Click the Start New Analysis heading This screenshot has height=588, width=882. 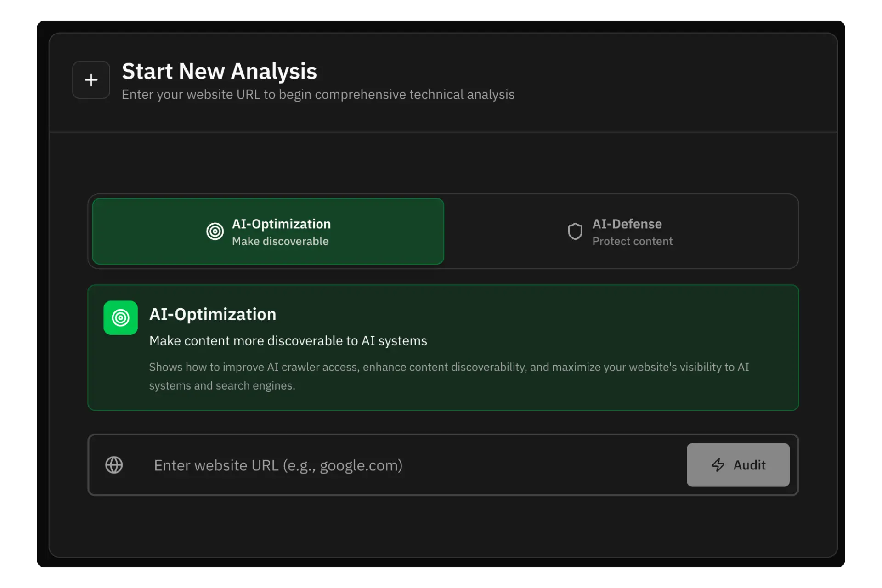[x=219, y=71]
